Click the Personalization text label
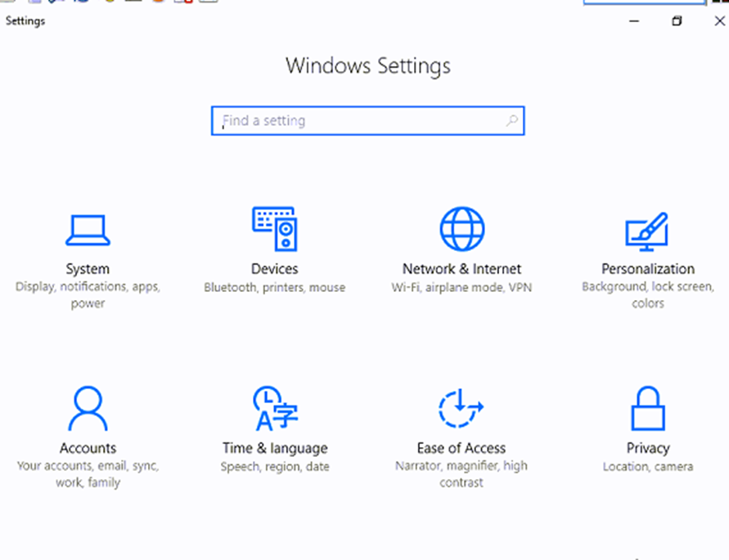 (x=647, y=269)
